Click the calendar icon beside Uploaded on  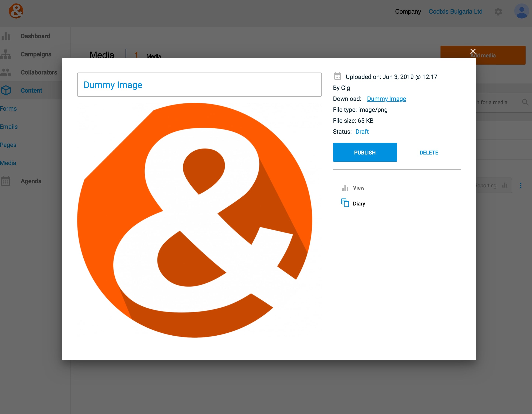click(337, 76)
